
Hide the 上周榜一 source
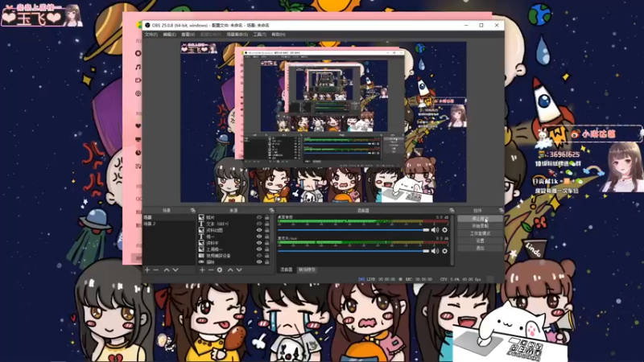259,249
